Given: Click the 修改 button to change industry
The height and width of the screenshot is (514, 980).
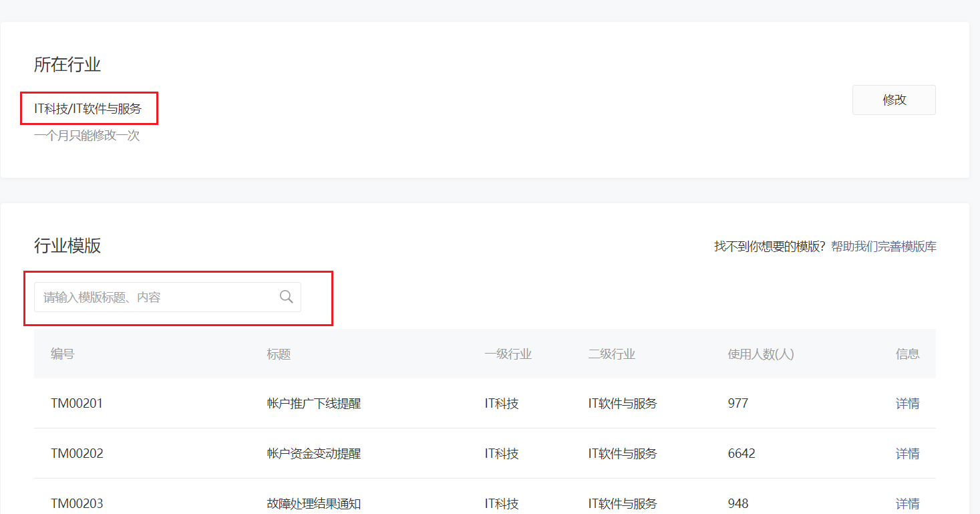Looking at the screenshot, I should tap(893, 100).
